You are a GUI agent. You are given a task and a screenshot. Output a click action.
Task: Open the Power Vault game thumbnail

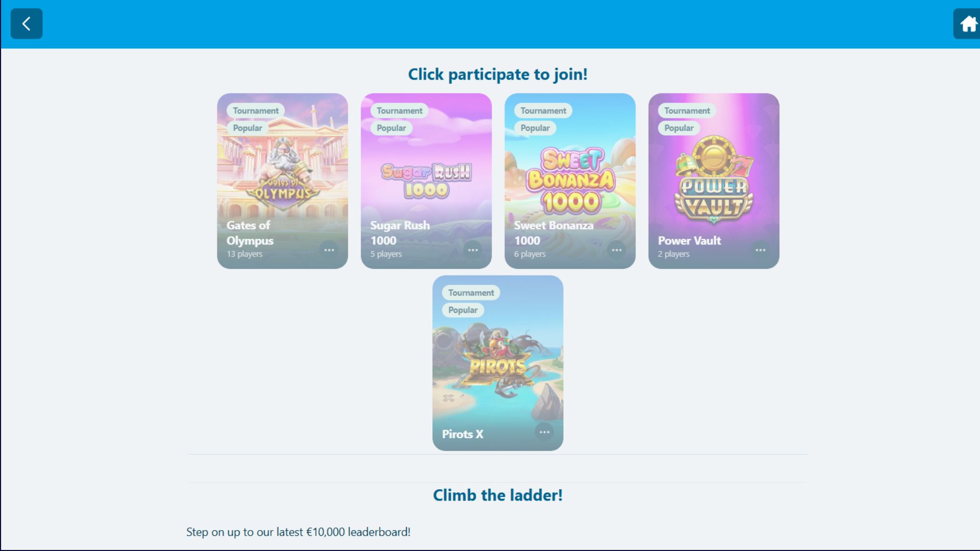[714, 181]
